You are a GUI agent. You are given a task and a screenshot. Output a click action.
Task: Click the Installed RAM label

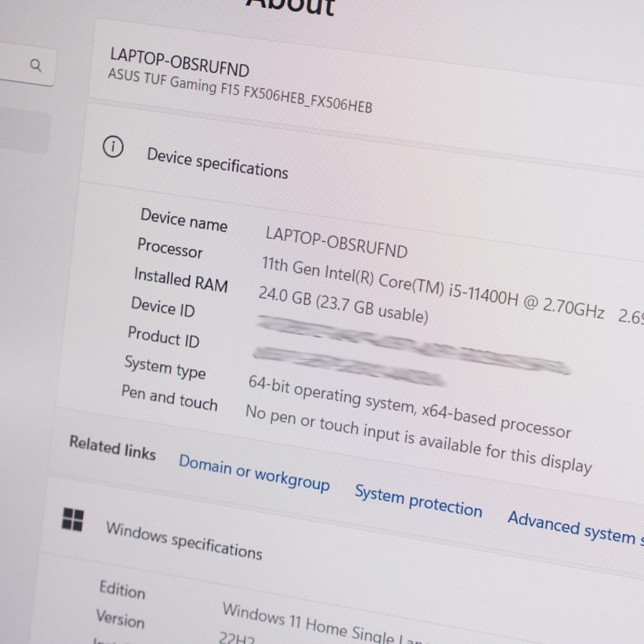181,279
